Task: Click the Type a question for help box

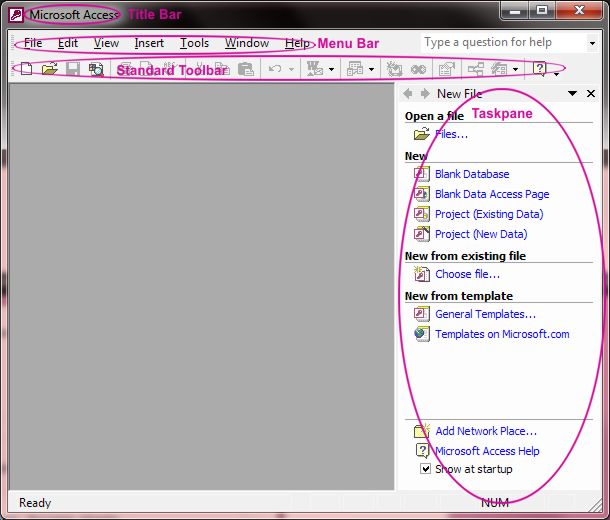Action: tap(504, 43)
